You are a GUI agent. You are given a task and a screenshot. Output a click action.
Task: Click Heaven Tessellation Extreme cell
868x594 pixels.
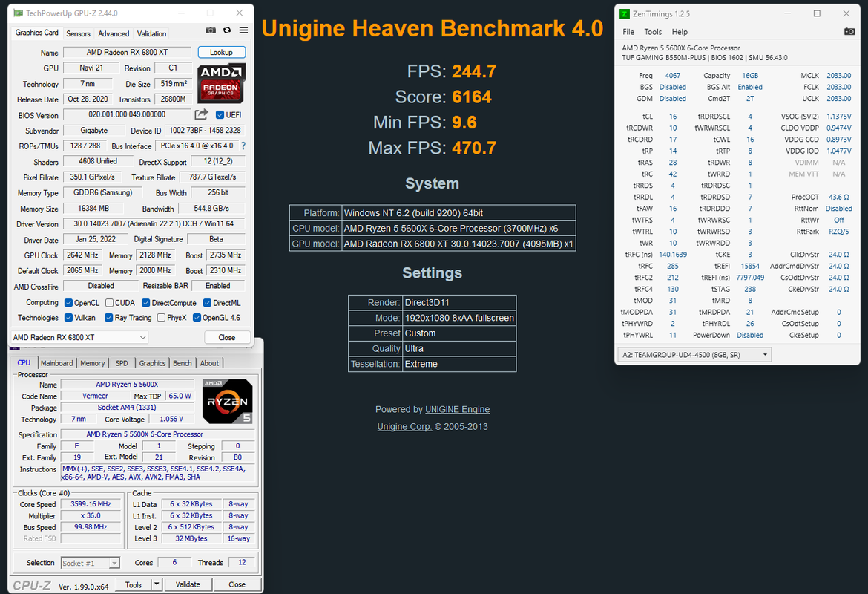(x=459, y=364)
